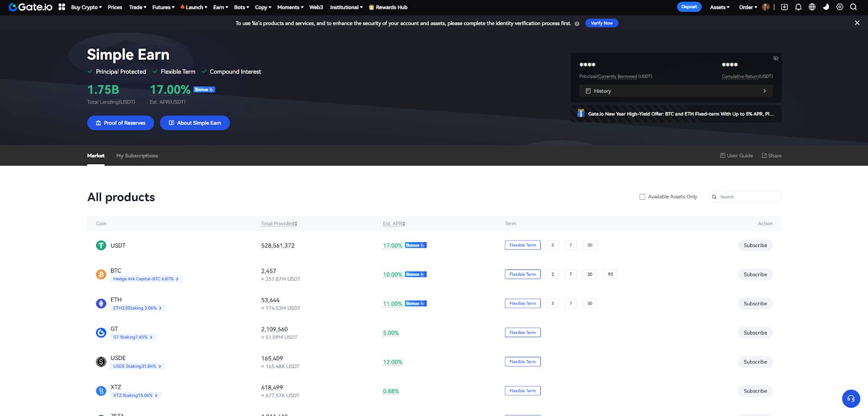Expand the History row chevron
Viewport: 868px width, 416px height.
pos(764,91)
